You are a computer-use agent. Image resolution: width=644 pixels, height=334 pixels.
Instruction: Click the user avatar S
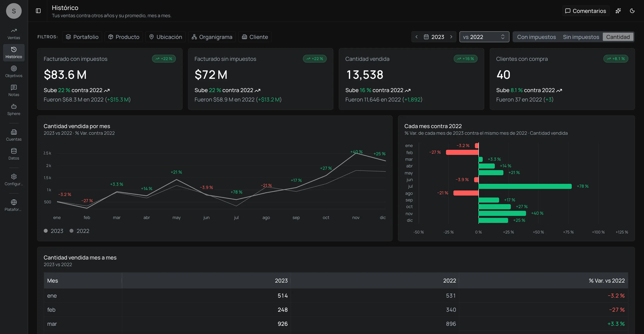pyautogui.click(x=14, y=11)
